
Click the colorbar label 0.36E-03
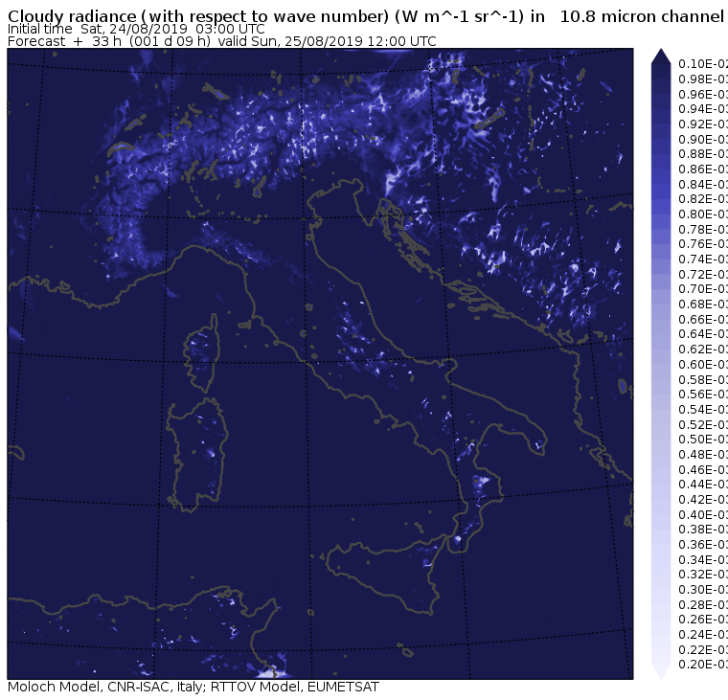pos(703,545)
